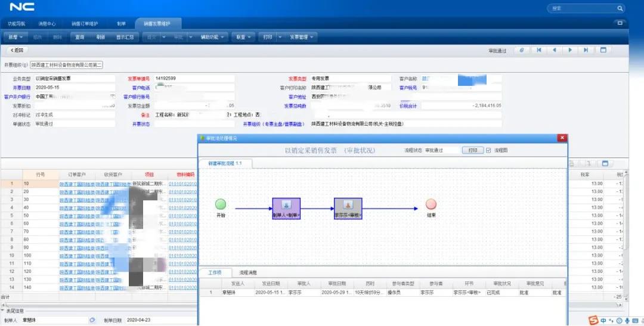Click the Sogou input method S icon

click(x=593, y=320)
